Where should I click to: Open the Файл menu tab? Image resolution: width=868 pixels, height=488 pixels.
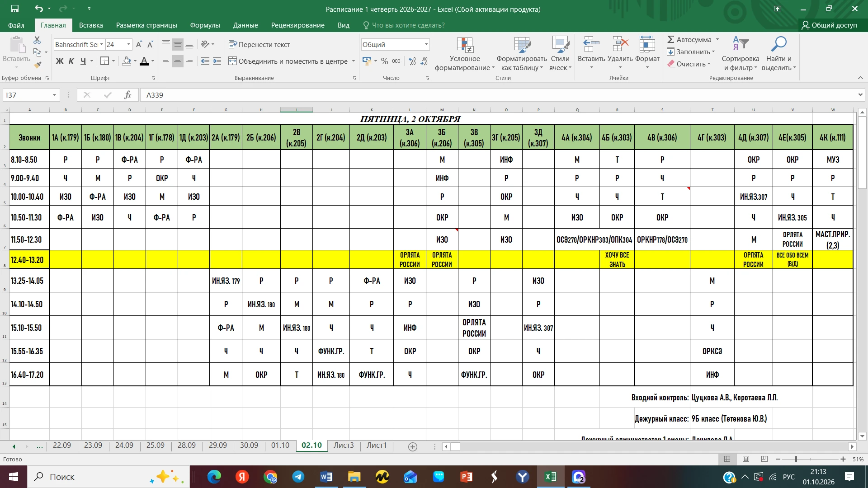click(16, 25)
